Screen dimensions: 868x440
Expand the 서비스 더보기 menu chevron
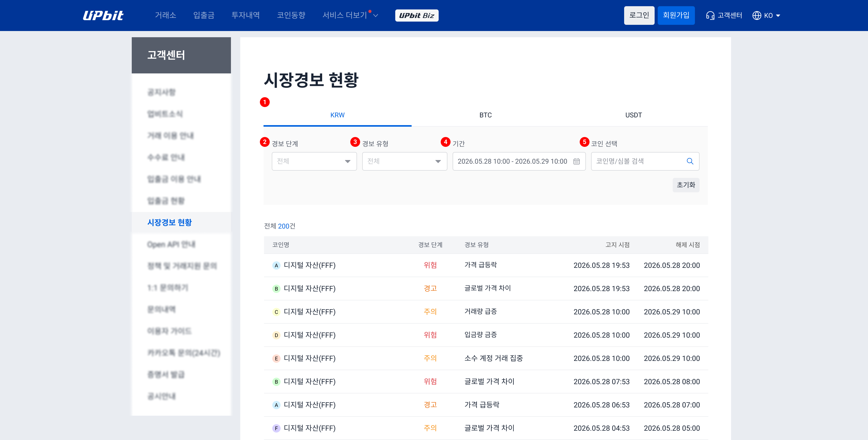tap(376, 16)
